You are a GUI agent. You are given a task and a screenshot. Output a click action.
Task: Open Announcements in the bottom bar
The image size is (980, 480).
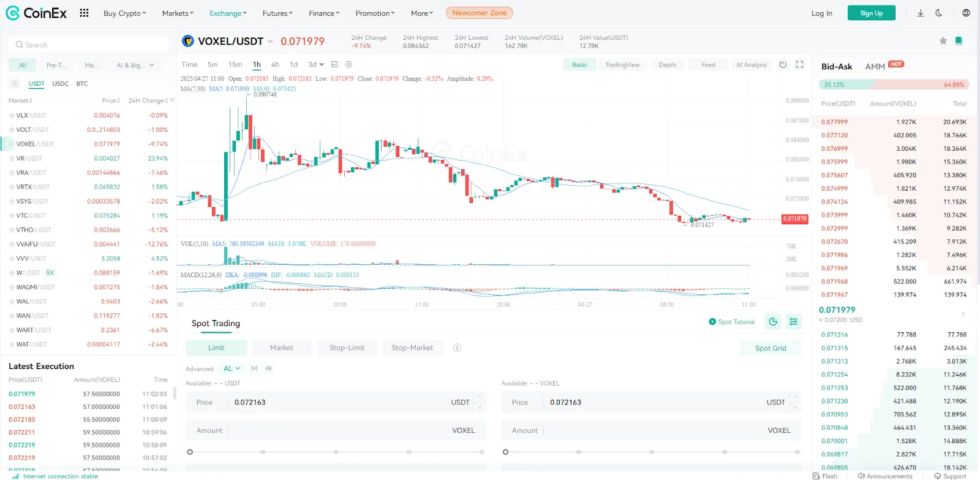click(x=885, y=476)
